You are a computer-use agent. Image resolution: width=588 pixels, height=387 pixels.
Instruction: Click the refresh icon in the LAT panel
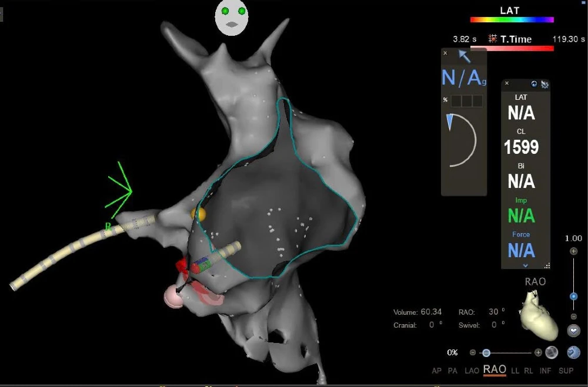click(534, 84)
